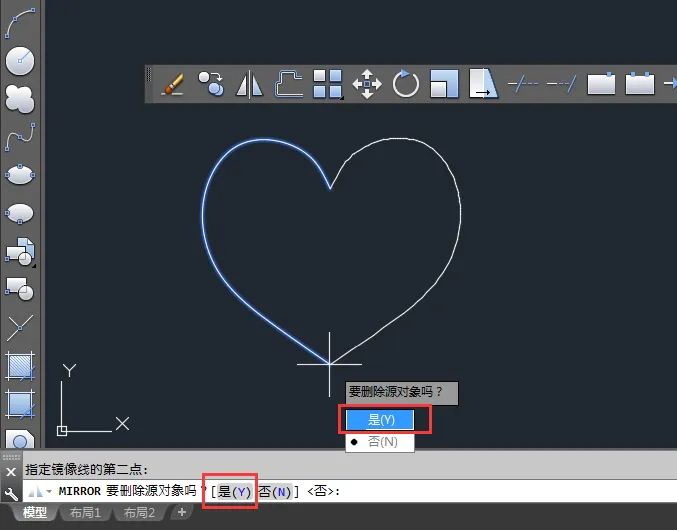Add a new layout with plus tab

tap(182, 512)
